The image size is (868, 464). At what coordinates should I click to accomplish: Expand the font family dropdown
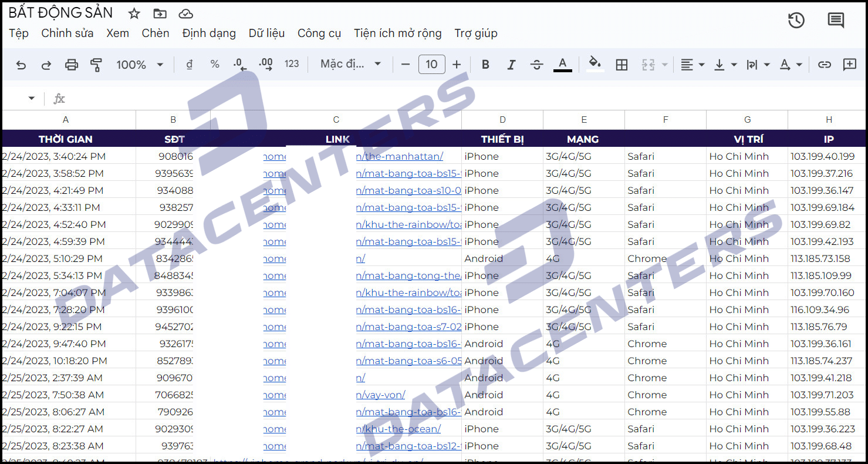351,64
